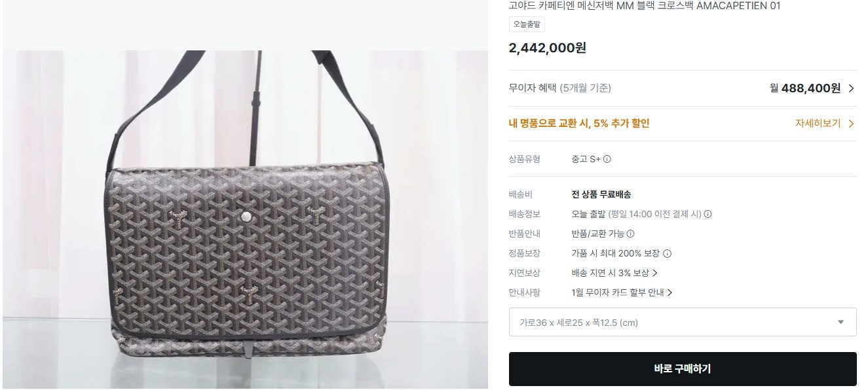Click the dropdown arrow in size selector
The image size is (868, 390).
coord(841,322)
